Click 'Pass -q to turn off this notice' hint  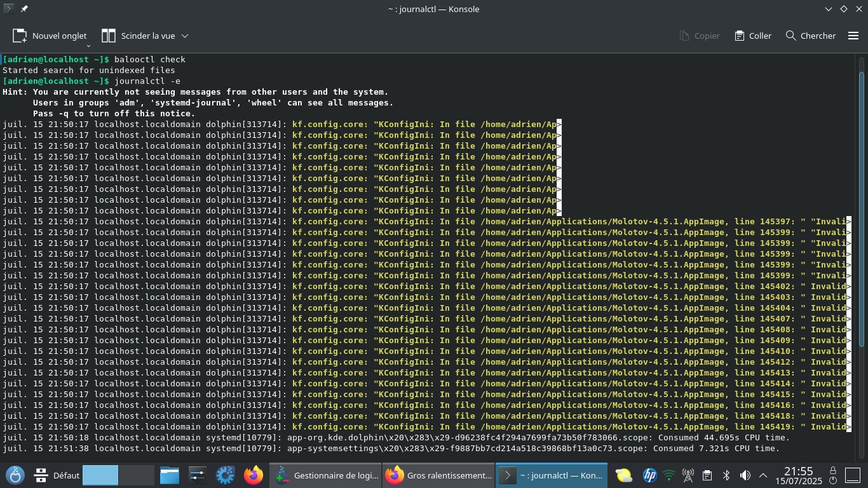pyautogui.click(x=114, y=113)
